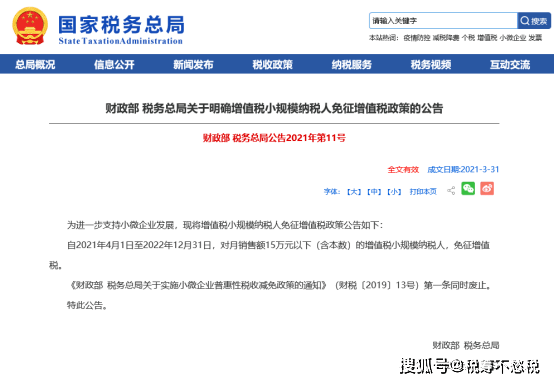Click the national emblem logo

(x=30, y=26)
